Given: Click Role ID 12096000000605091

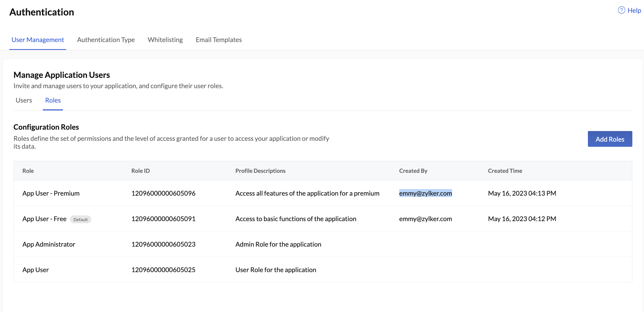Looking at the screenshot, I should [163, 219].
